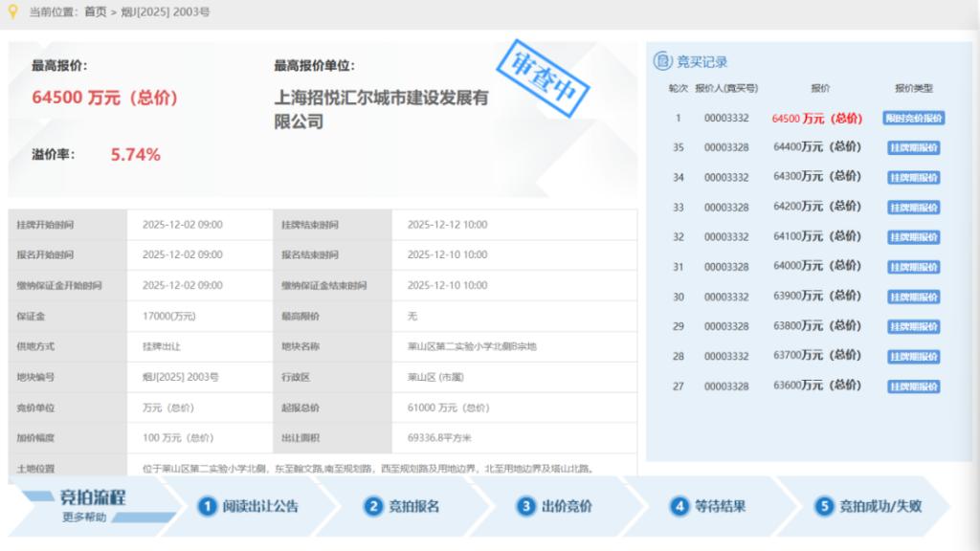The width and height of the screenshot is (980, 551).
Task: Click the 限时竞价报价 badge in round 1
Action: (913, 119)
